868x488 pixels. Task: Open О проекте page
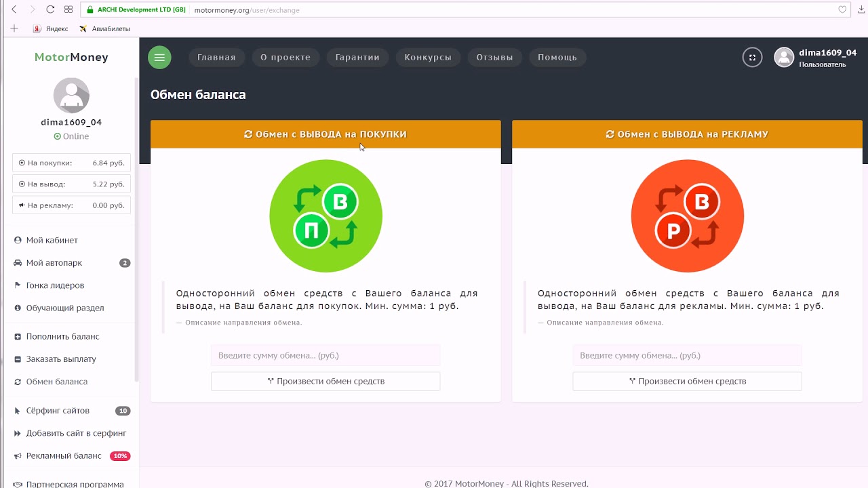tap(285, 57)
